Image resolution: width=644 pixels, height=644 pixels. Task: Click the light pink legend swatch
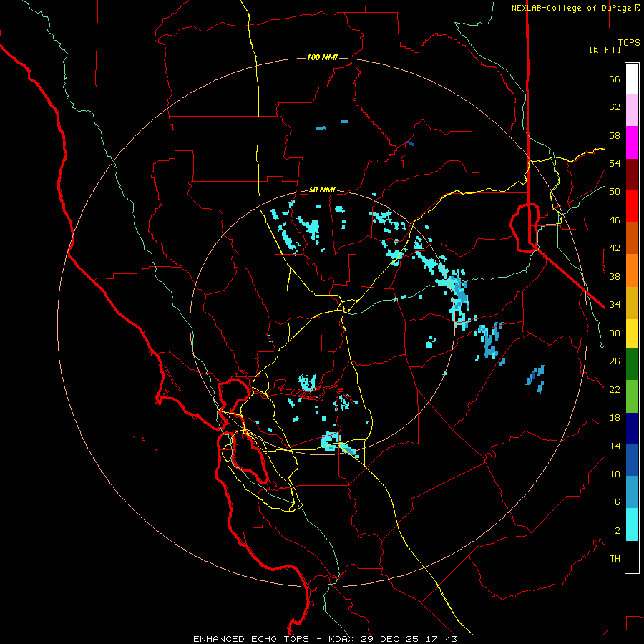[x=632, y=109]
